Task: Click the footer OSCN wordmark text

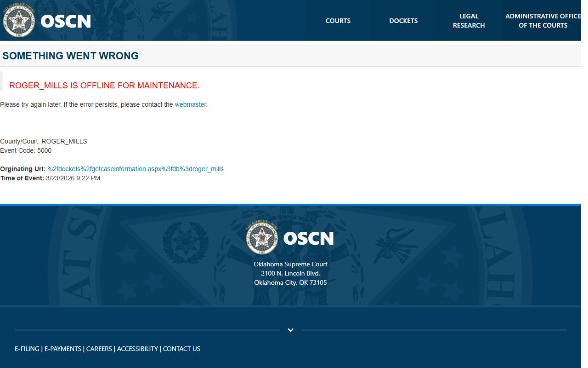Action: (x=308, y=238)
